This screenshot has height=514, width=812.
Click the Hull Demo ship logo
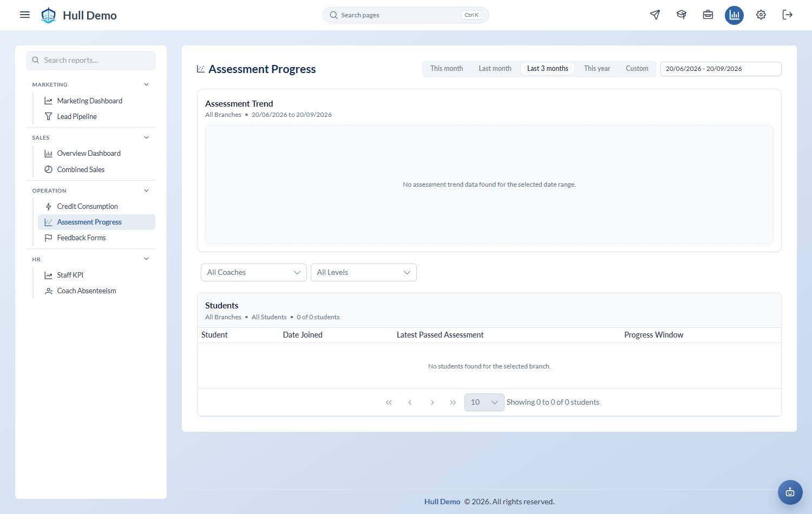coord(49,15)
